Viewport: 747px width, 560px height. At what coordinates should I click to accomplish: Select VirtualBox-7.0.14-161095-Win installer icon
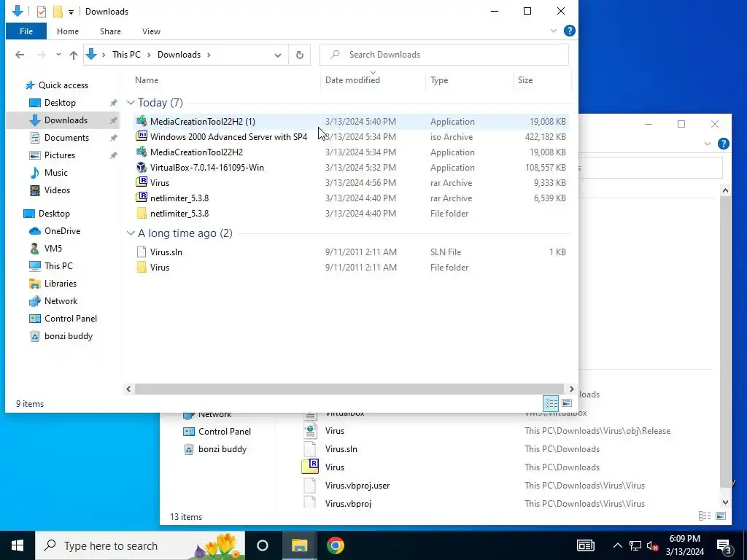(142, 168)
